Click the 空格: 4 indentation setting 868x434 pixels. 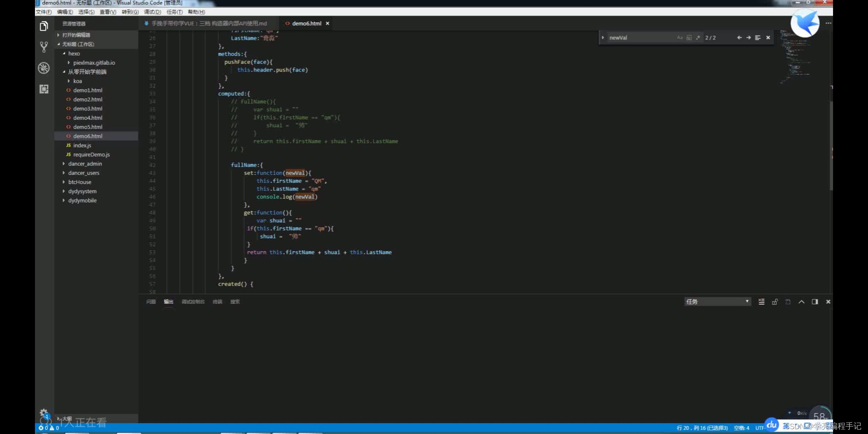(x=741, y=428)
